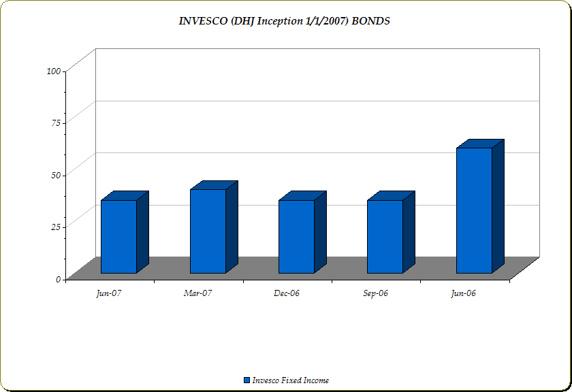
Task: Select the Jun-06 bar
Action: (479, 206)
